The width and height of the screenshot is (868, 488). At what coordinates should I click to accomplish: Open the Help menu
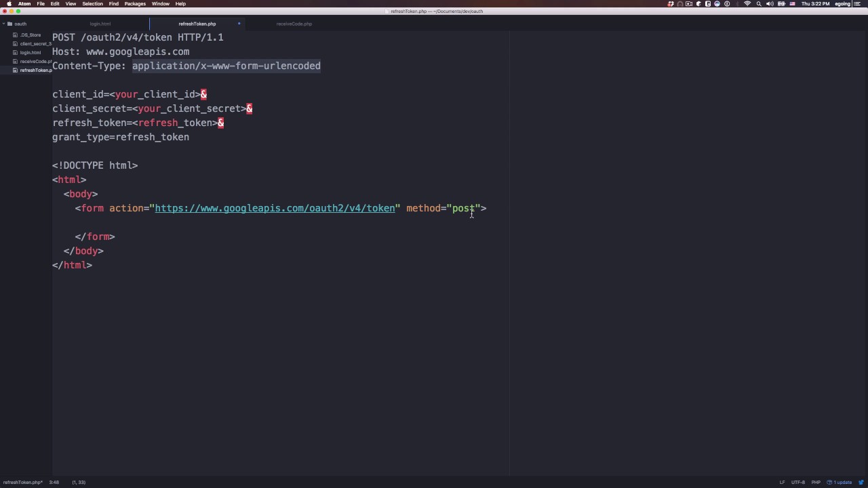click(180, 3)
